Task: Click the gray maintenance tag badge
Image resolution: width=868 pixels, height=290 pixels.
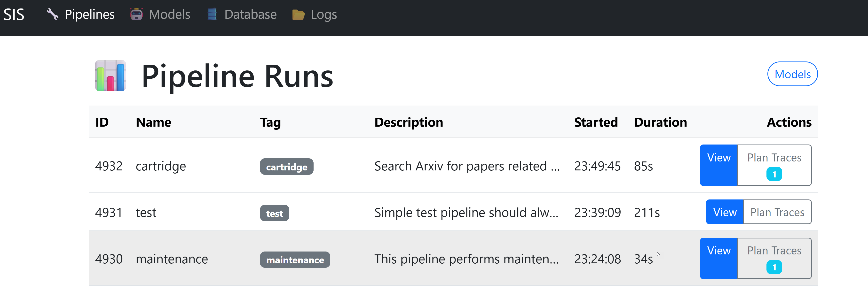Action: click(x=295, y=260)
